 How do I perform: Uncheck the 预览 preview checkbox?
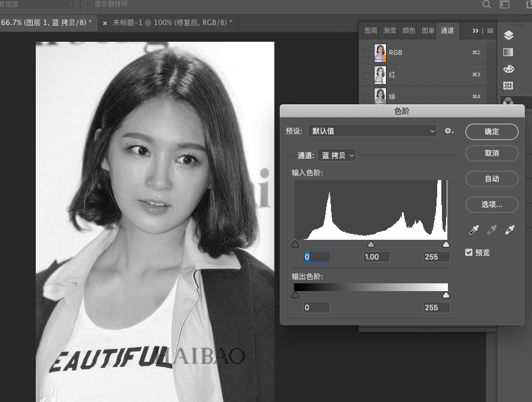[x=469, y=253]
